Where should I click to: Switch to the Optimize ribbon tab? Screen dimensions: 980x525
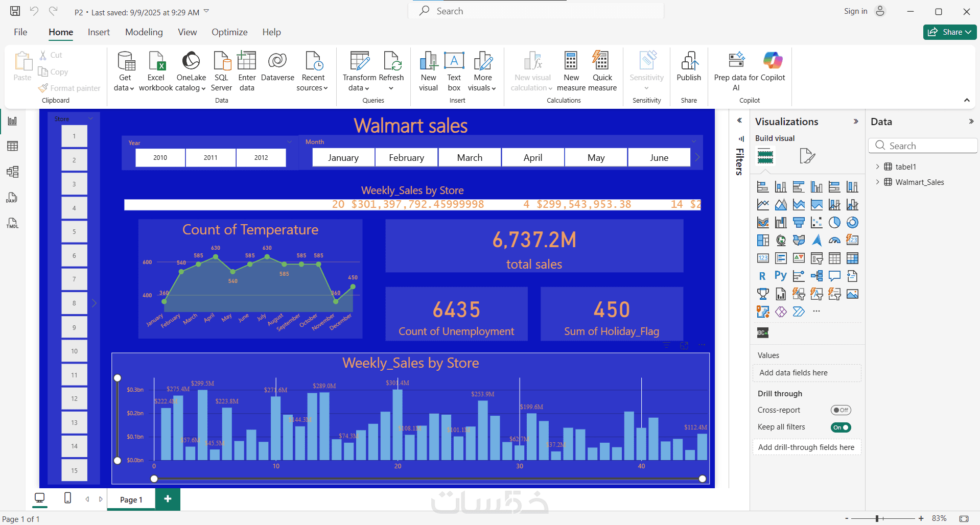coord(229,32)
